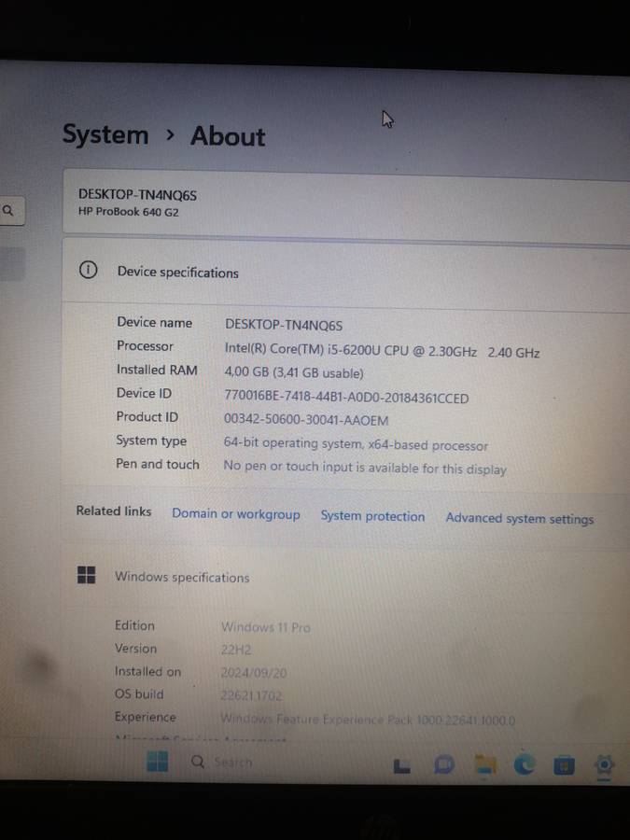Open the Chat app on taskbar

444,765
